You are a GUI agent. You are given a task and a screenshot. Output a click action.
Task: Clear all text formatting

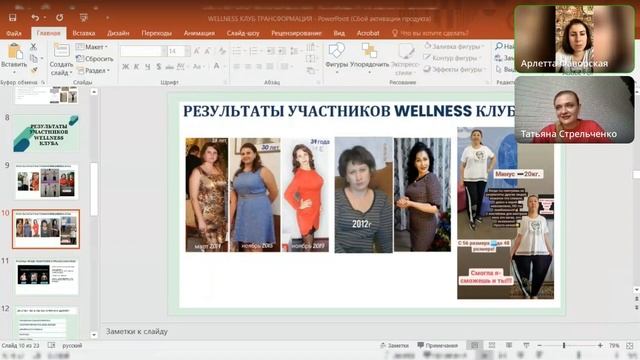tap(222, 51)
